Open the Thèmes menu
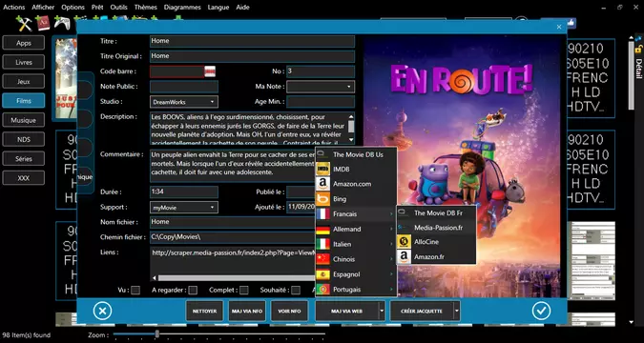Screen dimensions: 644x343 click(146, 8)
